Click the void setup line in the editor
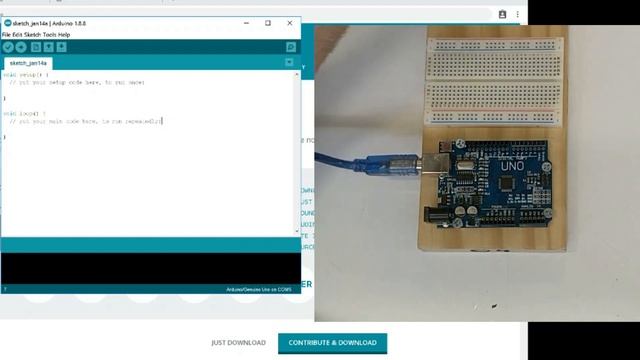 26,75
